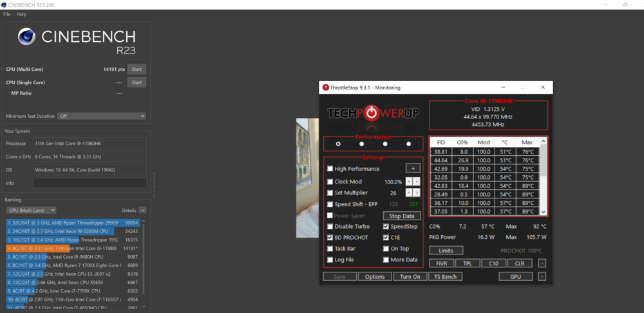Click the TS Bench button

445,276
